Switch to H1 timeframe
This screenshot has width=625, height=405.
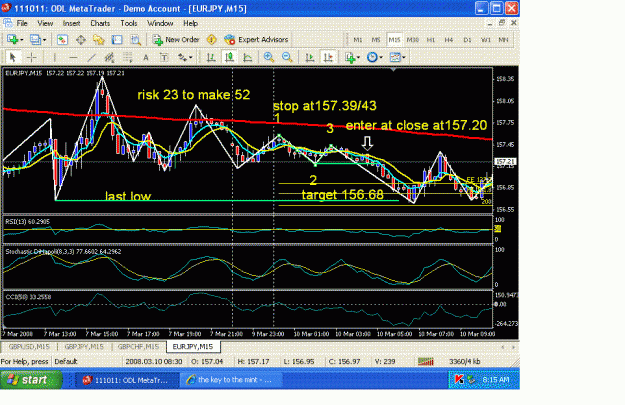pyautogui.click(x=431, y=40)
